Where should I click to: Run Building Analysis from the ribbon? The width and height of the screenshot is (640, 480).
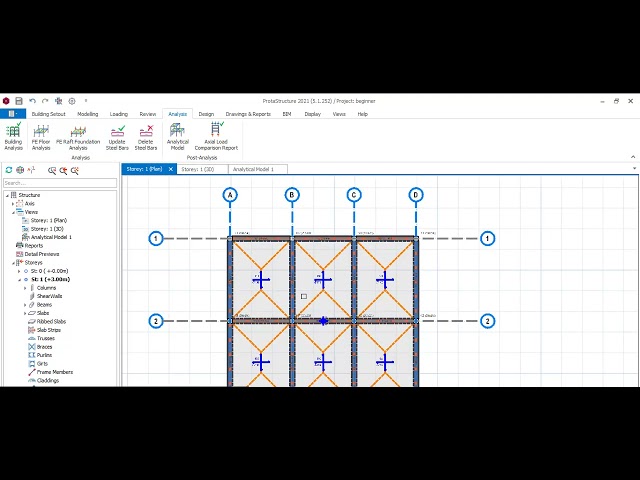(x=13, y=137)
